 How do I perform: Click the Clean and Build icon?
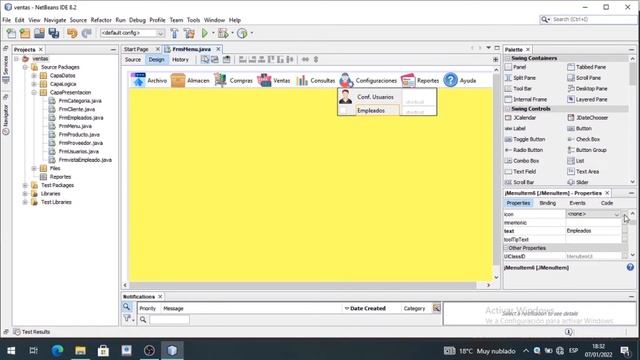pyautogui.click(x=189, y=33)
